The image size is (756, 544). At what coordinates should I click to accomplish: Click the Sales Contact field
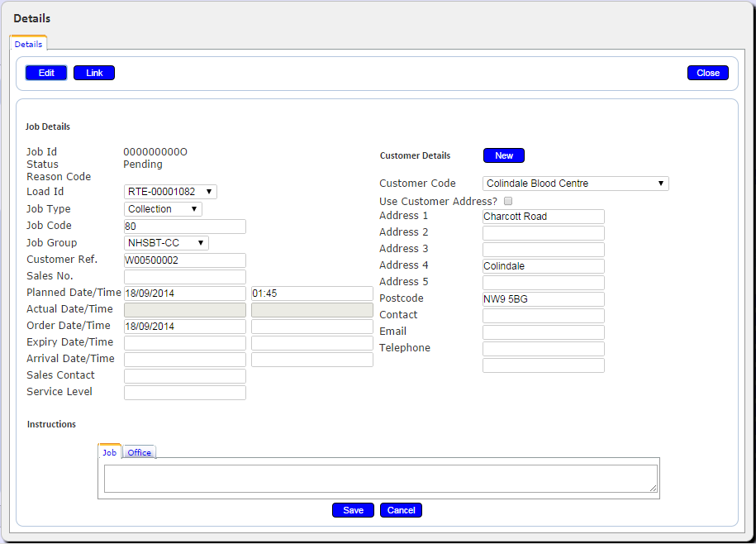[185, 376]
